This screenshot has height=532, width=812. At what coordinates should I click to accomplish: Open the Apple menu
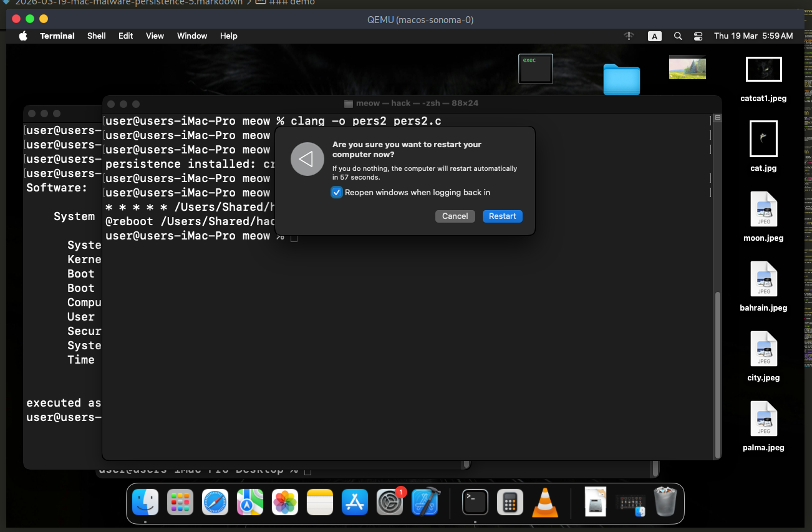point(22,36)
